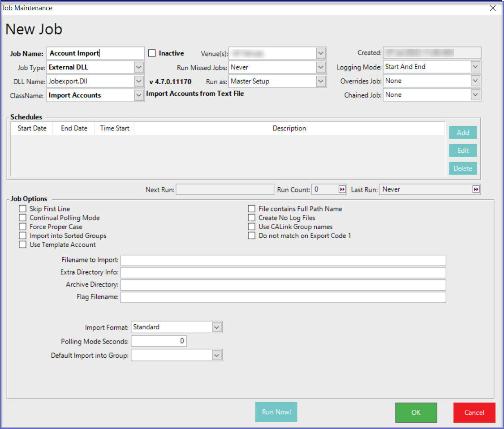Screen dimensions: 504x429
Task: Open the Logging Mode dropdown
Action: pyautogui.click(x=475, y=67)
